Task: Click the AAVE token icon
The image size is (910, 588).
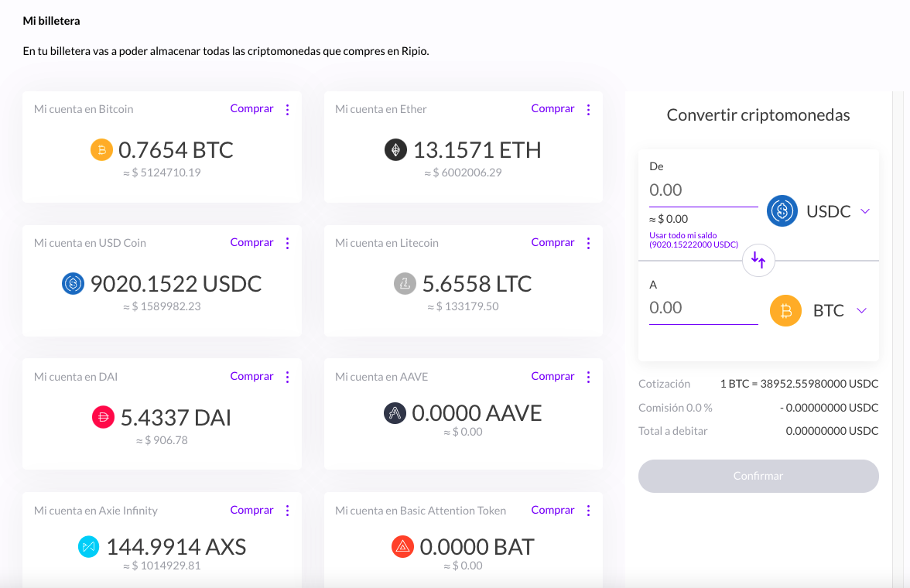Action: pyautogui.click(x=395, y=412)
